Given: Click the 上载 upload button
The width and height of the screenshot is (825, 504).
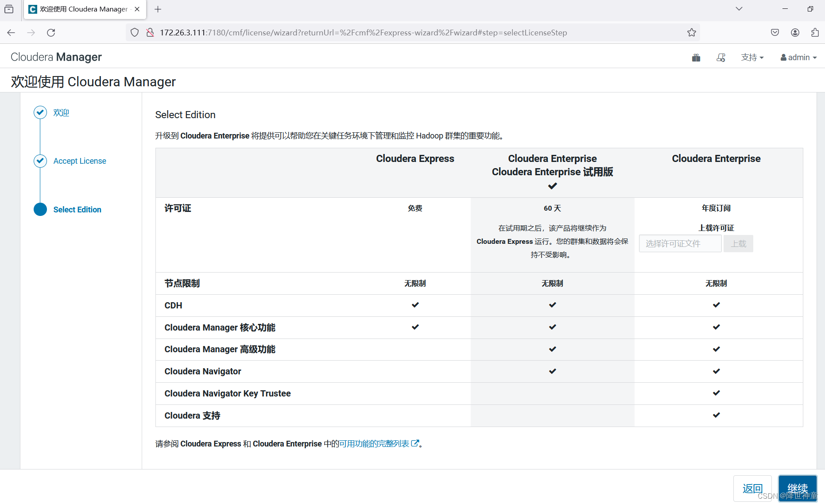Looking at the screenshot, I should pos(738,244).
